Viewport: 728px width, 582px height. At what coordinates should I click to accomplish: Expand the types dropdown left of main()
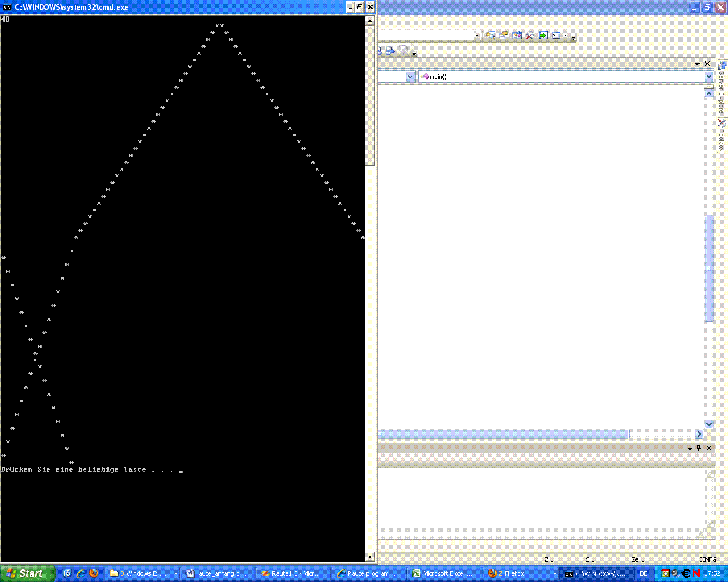[411, 77]
